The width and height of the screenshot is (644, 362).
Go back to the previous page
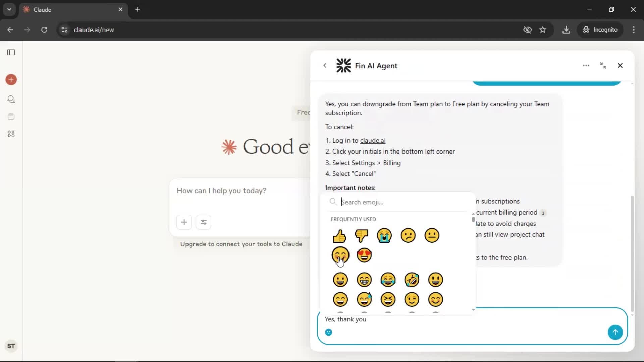click(x=10, y=30)
